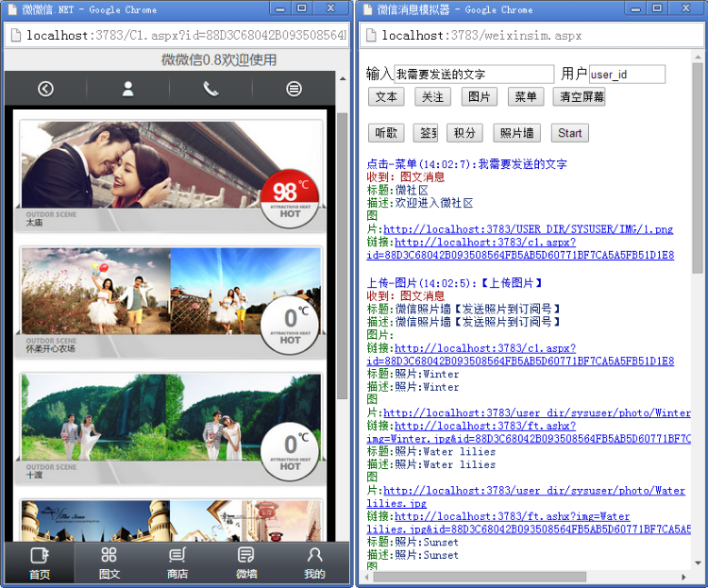Click the page icon in the simulator address bar
708x588 pixels.
[371, 35]
